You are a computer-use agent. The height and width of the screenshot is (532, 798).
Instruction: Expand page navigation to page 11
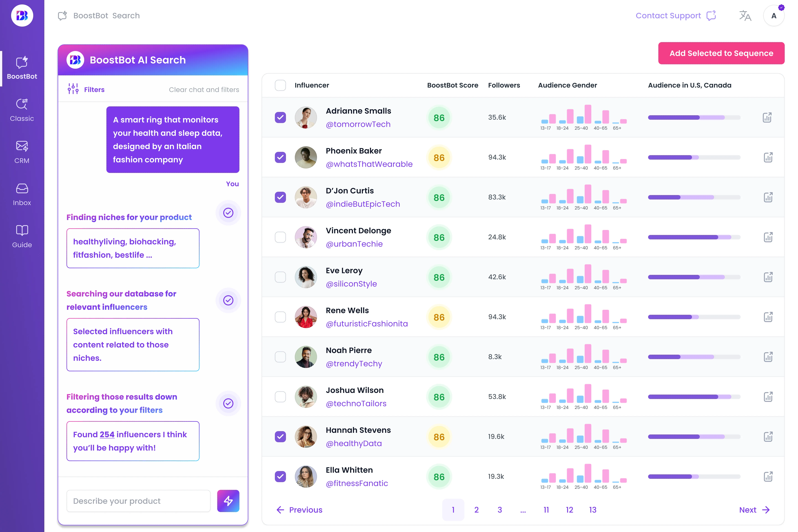pyautogui.click(x=545, y=509)
